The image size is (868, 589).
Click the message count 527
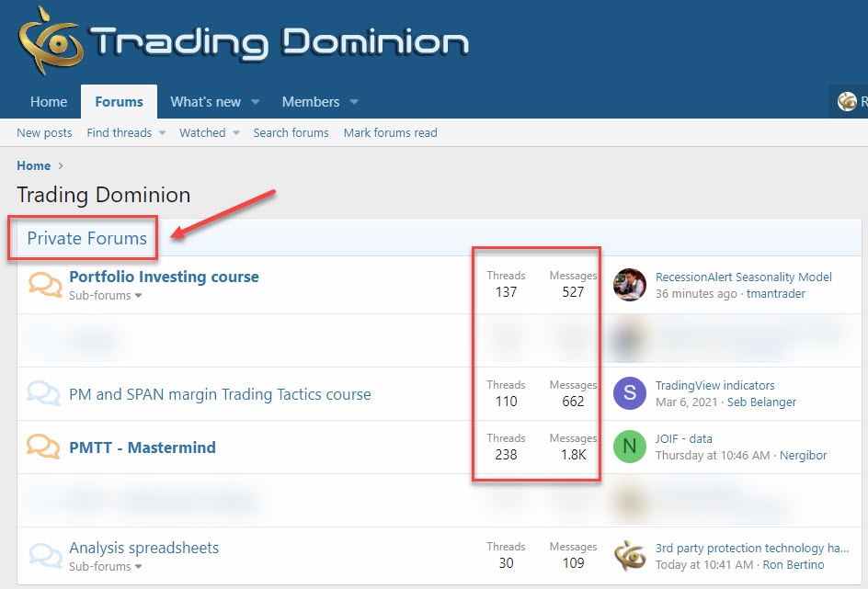pyautogui.click(x=573, y=292)
